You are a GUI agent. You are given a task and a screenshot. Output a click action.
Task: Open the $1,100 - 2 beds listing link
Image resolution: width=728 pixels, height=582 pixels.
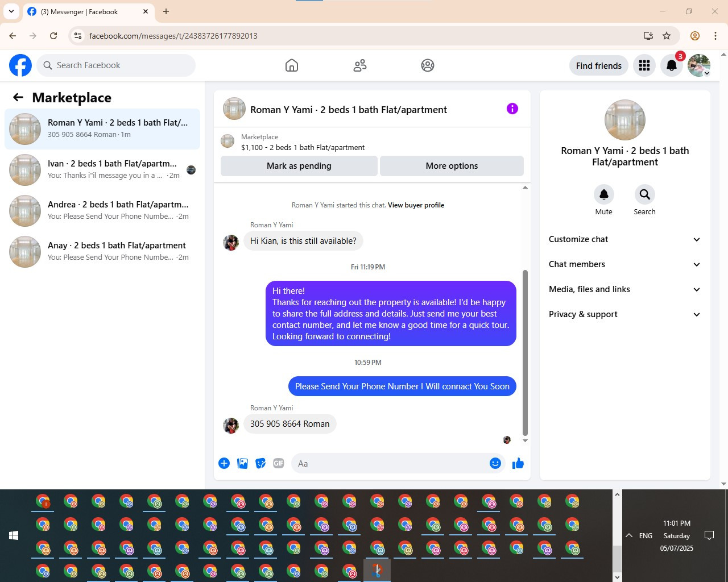pyautogui.click(x=303, y=147)
